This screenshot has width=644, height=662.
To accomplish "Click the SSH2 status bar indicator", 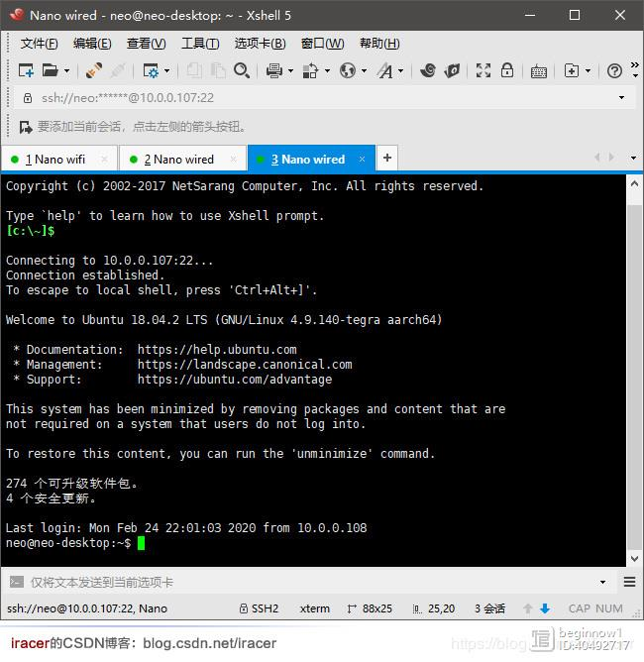I will click(x=259, y=608).
